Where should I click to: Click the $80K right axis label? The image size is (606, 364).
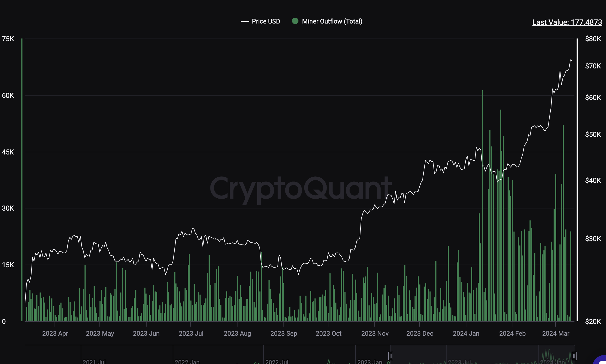(593, 39)
